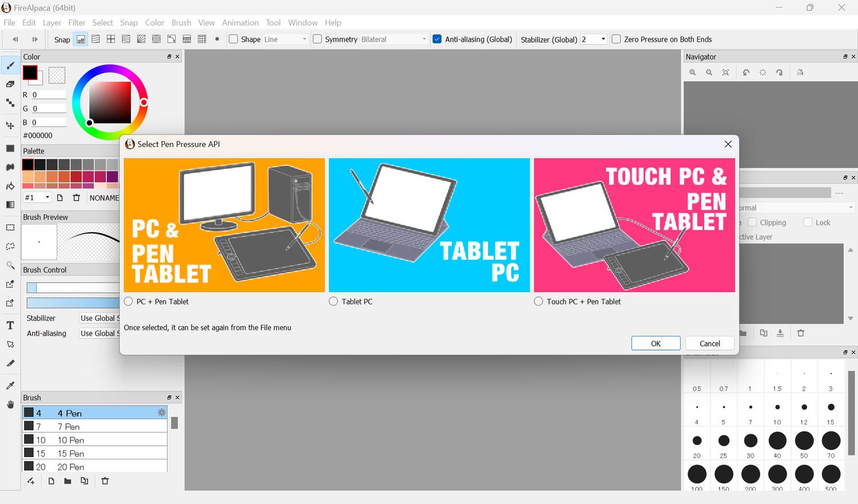Delete layer with trash icon in layer panel
The image size is (858, 504).
coord(801,333)
